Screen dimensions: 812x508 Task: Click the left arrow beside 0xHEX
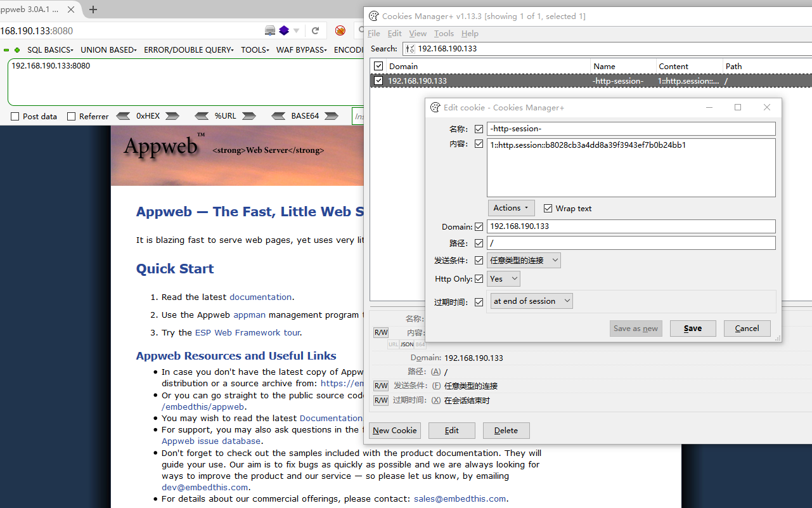[x=124, y=116]
